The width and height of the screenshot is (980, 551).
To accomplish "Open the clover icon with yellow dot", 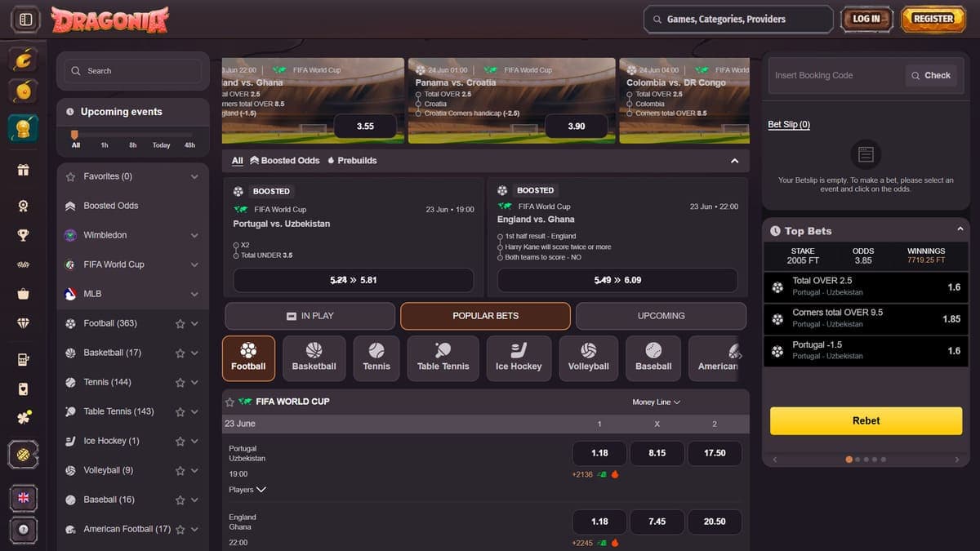I will tap(24, 417).
